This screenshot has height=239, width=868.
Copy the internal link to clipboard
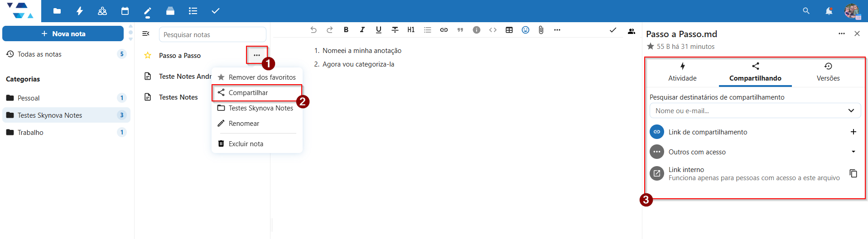(x=853, y=173)
